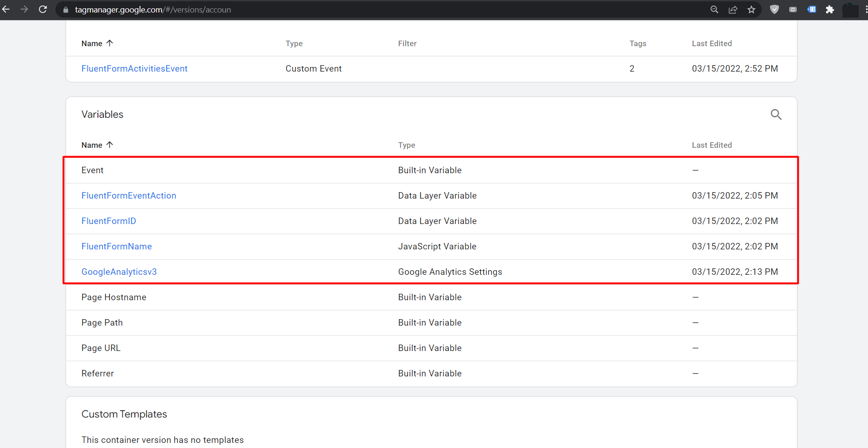Open the FluentFormActivitiesEvent trigger

tap(134, 68)
